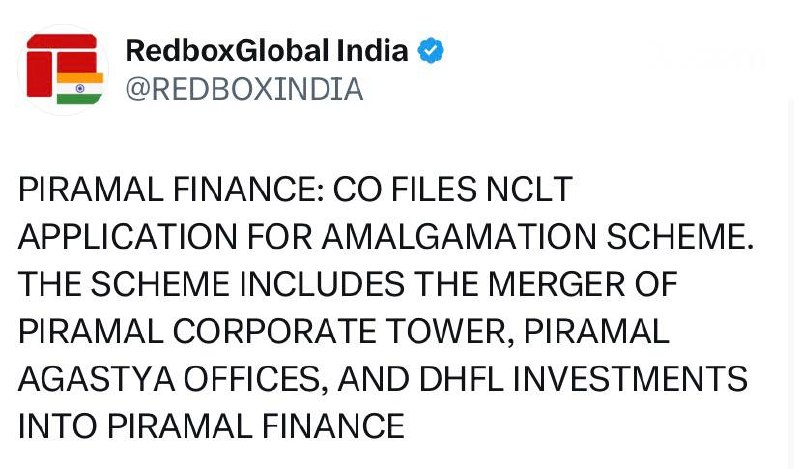Viewport: 800px width, 469px height.
Task: Click the final line INTO PIRAMAL FINANCE
Action: coord(210,427)
